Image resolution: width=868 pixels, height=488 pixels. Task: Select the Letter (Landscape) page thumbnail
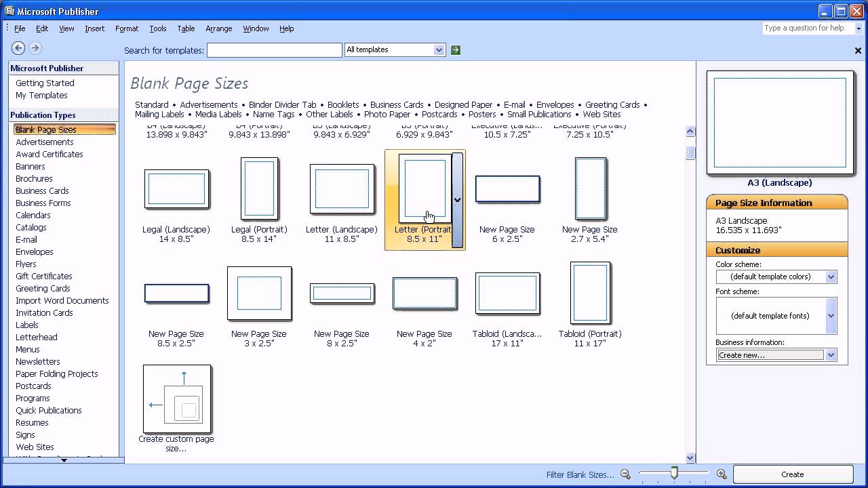pyautogui.click(x=342, y=188)
